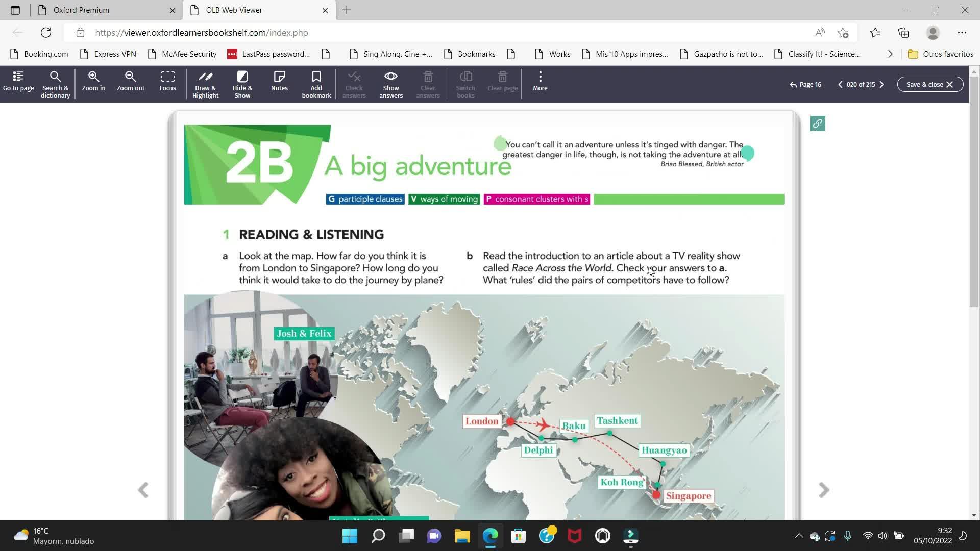Click the green link icon beside page

tap(817, 123)
